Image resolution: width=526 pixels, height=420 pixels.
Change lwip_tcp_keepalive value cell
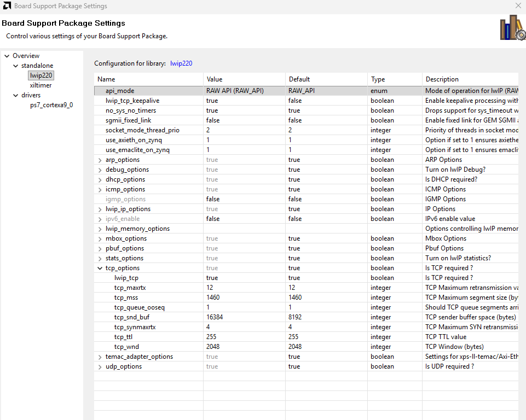pos(244,101)
